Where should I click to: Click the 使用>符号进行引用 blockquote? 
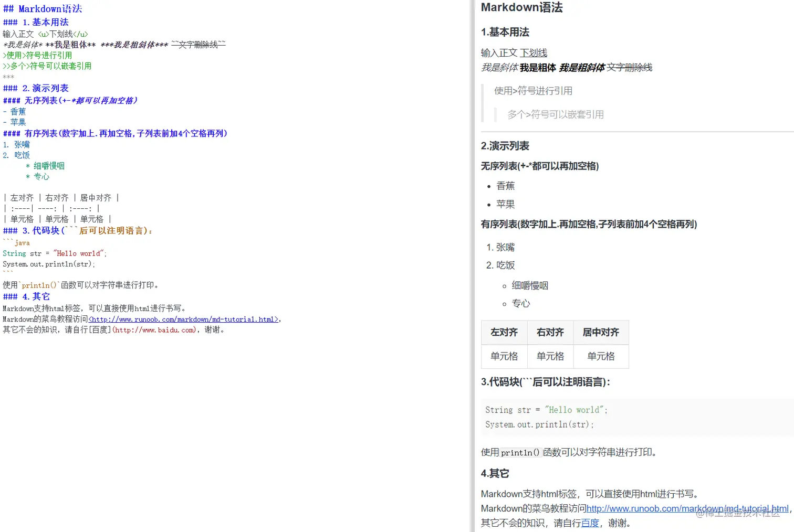tap(532, 90)
